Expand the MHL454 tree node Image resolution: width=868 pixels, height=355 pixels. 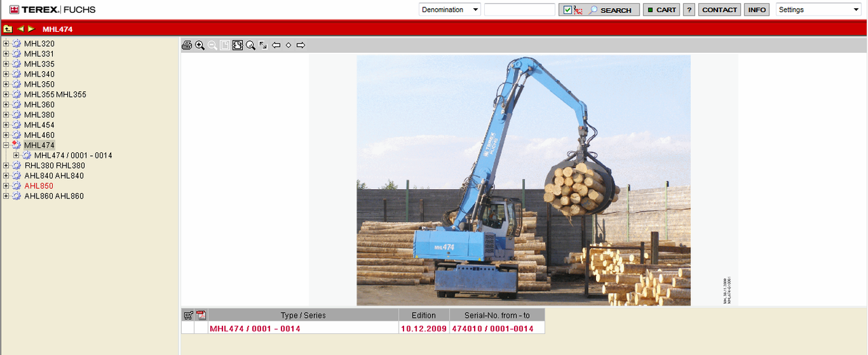(6, 125)
